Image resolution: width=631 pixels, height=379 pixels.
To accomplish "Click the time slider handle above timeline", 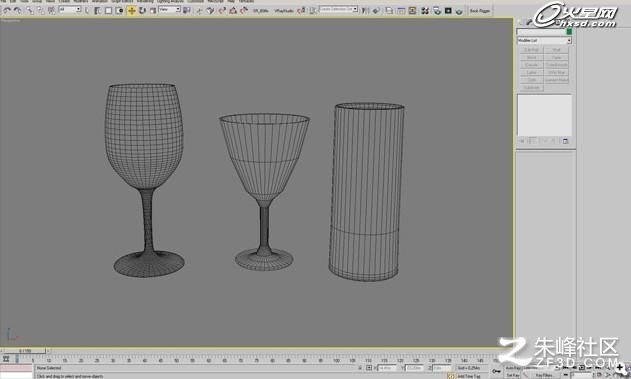I will 25,350.
